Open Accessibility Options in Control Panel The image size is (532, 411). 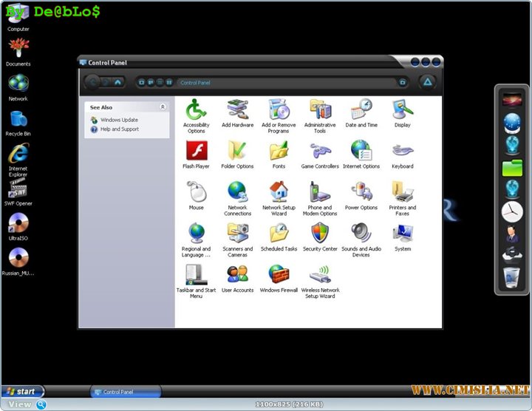[x=196, y=111]
